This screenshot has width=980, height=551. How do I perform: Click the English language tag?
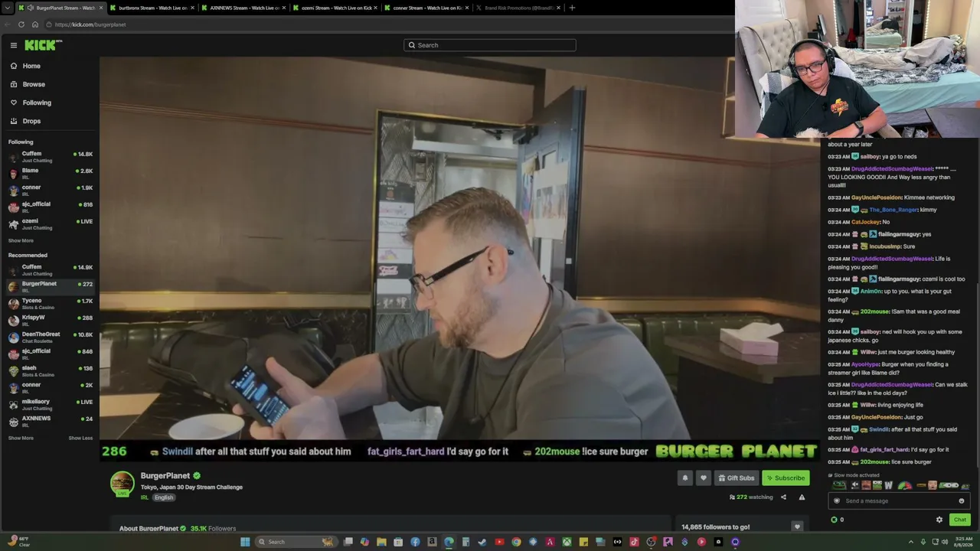click(x=164, y=497)
